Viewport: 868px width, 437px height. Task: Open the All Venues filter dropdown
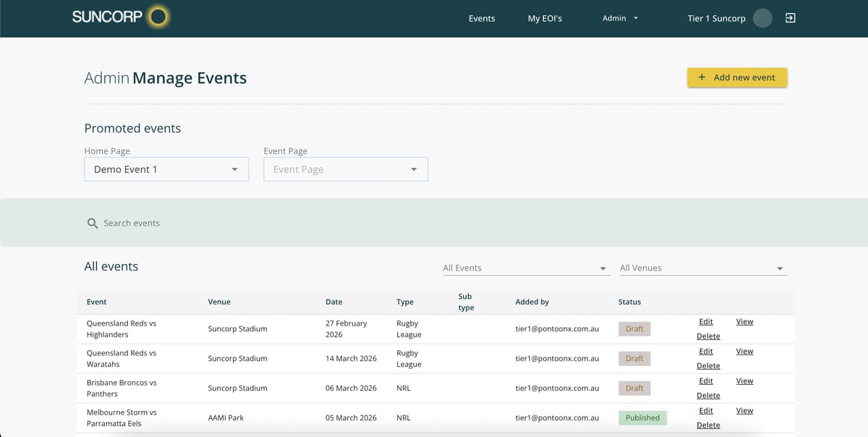tap(703, 268)
